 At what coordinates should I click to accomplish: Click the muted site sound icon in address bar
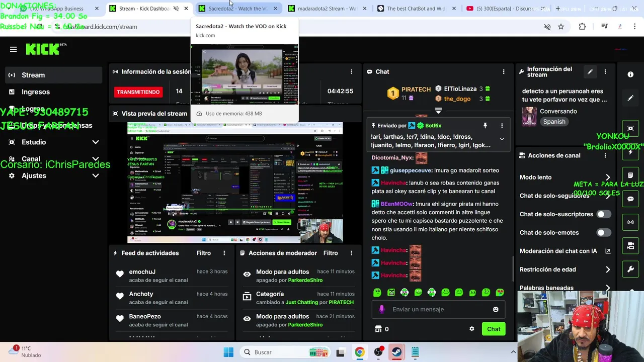tap(547, 27)
